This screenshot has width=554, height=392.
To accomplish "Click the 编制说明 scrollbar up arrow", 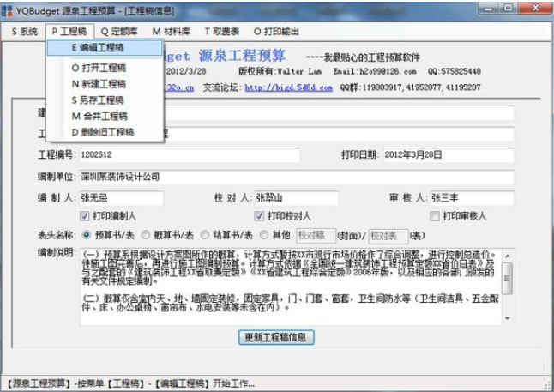I will (508, 256).
